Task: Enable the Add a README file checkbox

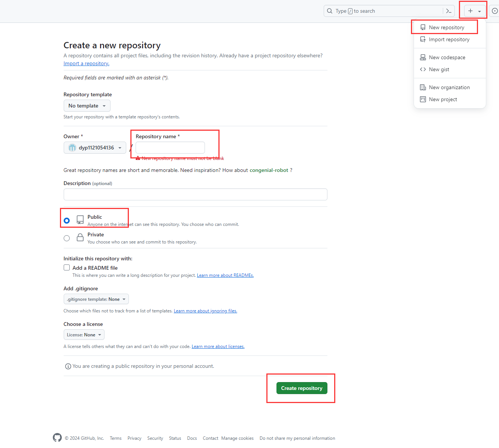Action: pos(67,267)
